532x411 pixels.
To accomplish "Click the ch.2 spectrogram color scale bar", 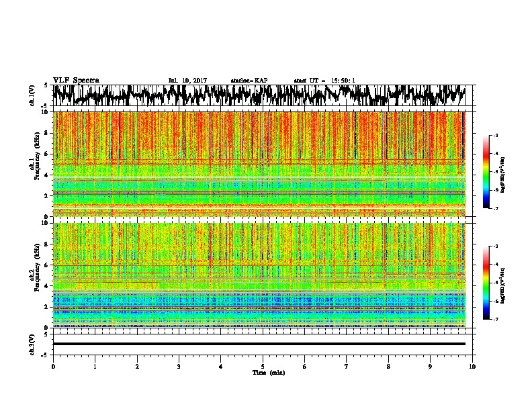I will 486,283.
